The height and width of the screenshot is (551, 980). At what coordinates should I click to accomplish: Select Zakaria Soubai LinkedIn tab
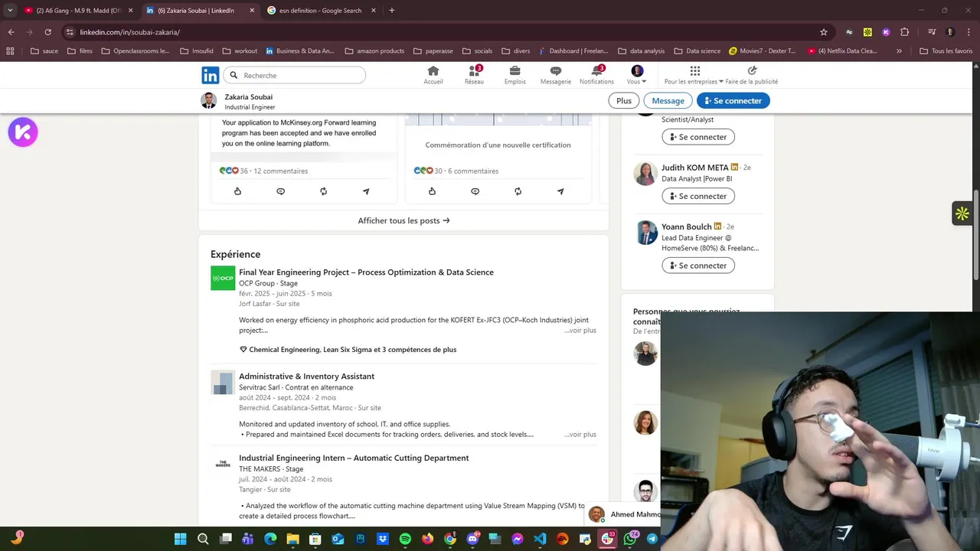(x=201, y=11)
